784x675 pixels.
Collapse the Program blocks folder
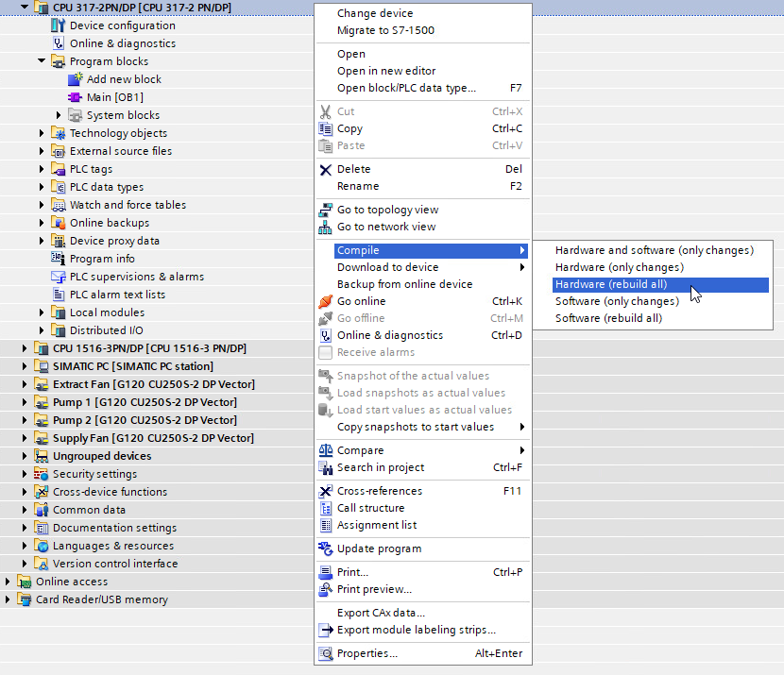(41, 61)
